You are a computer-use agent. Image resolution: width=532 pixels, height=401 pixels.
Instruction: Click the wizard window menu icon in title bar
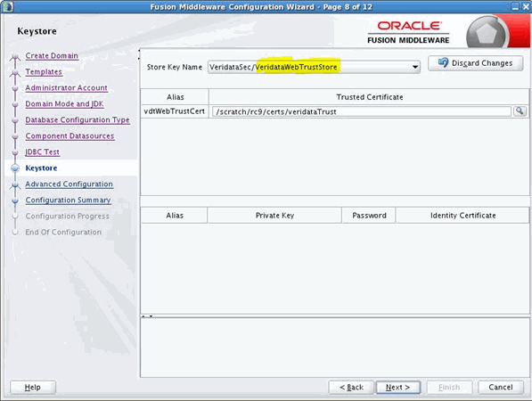7,6
